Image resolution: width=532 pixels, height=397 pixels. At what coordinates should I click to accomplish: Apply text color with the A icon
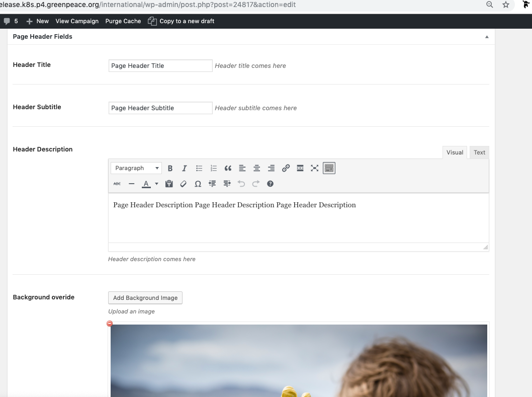[x=146, y=184]
